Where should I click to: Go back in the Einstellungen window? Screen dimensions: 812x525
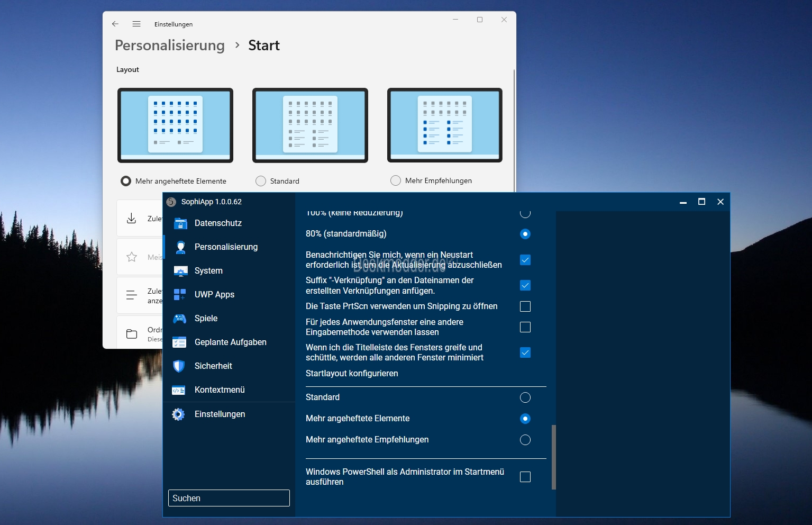pyautogui.click(x=115, y=24)
